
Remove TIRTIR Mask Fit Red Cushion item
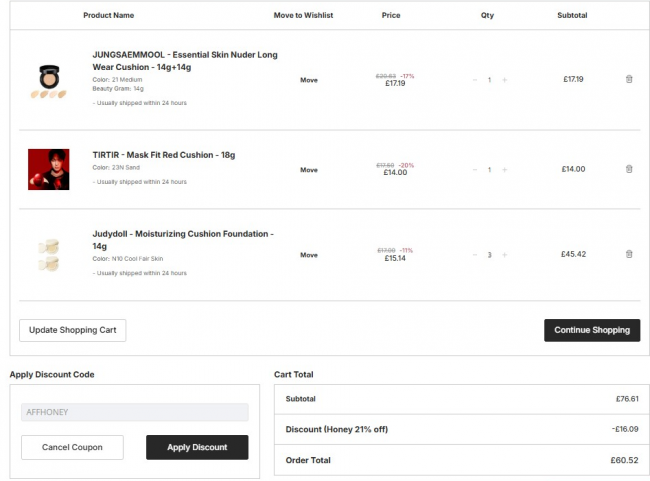tap(629, 169)
